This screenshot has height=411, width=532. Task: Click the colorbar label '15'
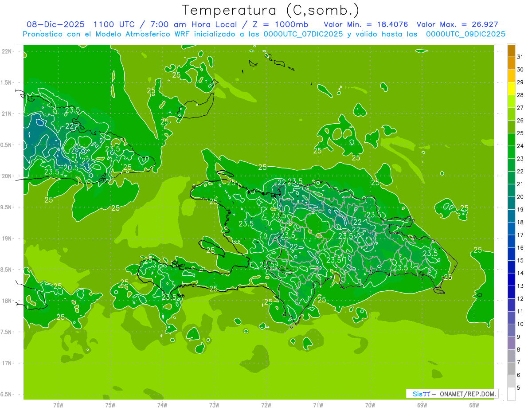click(520, 260)
